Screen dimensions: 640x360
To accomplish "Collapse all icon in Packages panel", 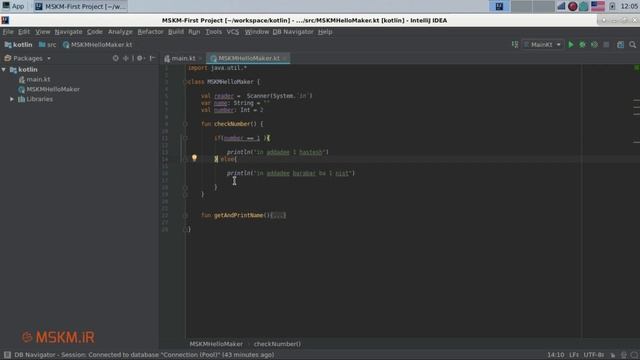I will coord(126,58).
